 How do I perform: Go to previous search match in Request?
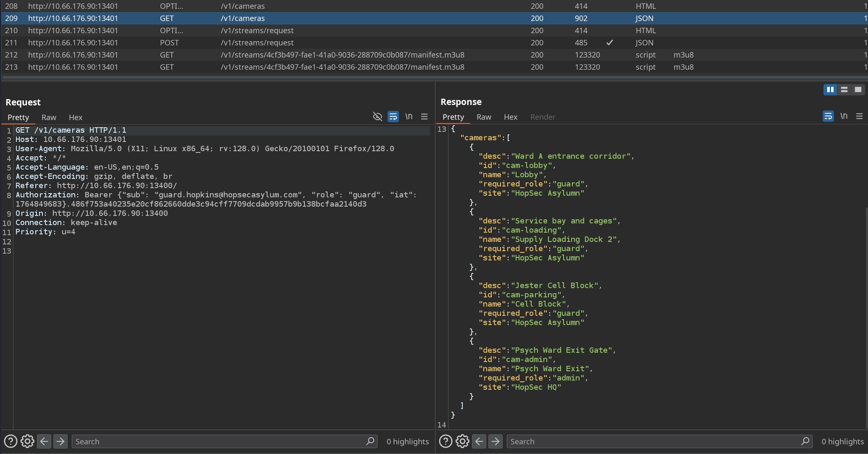44,441
